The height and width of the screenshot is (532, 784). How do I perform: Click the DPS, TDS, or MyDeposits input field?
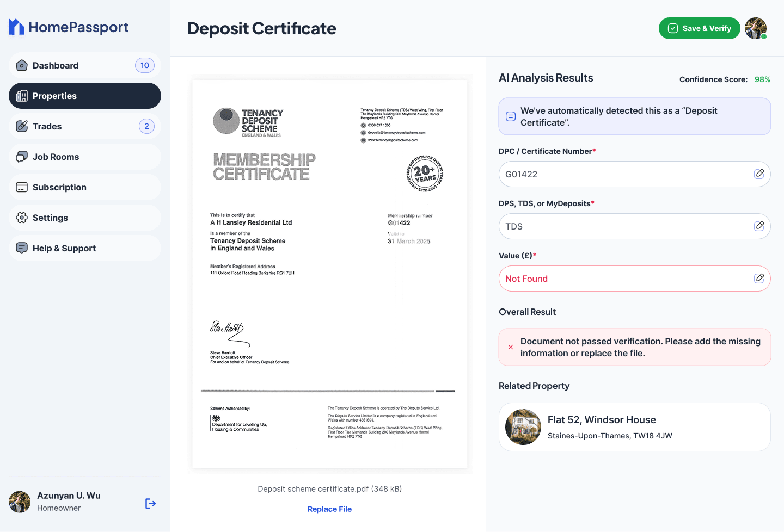[x=635, y=226]
